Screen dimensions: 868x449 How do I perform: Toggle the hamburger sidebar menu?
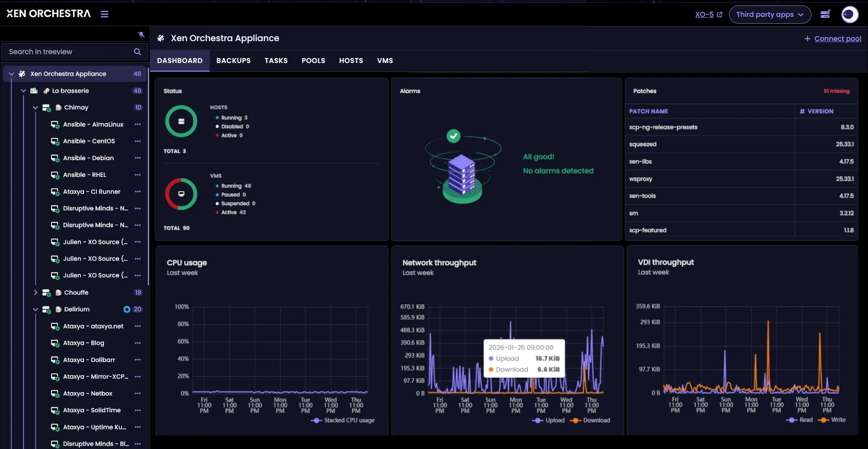(104, 14)
